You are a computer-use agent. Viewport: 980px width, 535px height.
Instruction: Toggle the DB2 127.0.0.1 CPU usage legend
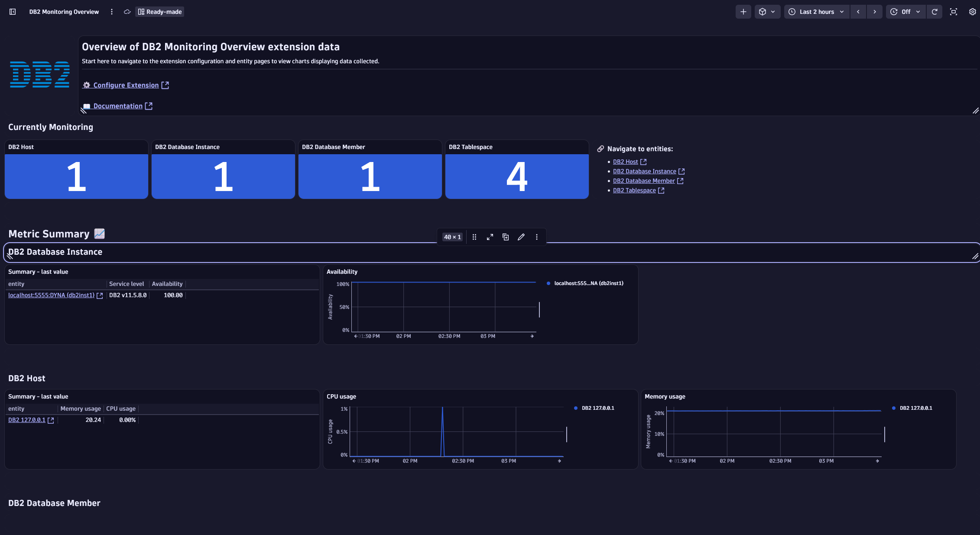pos(597,408)
